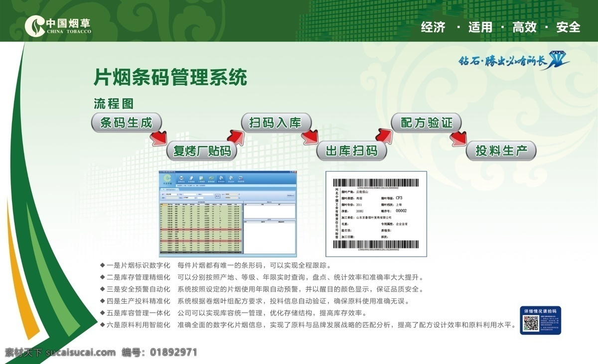Viewport: 598px width, 364px height.
Task: Click the 详细情况请拍码 caption
Action: pos(541,310)
